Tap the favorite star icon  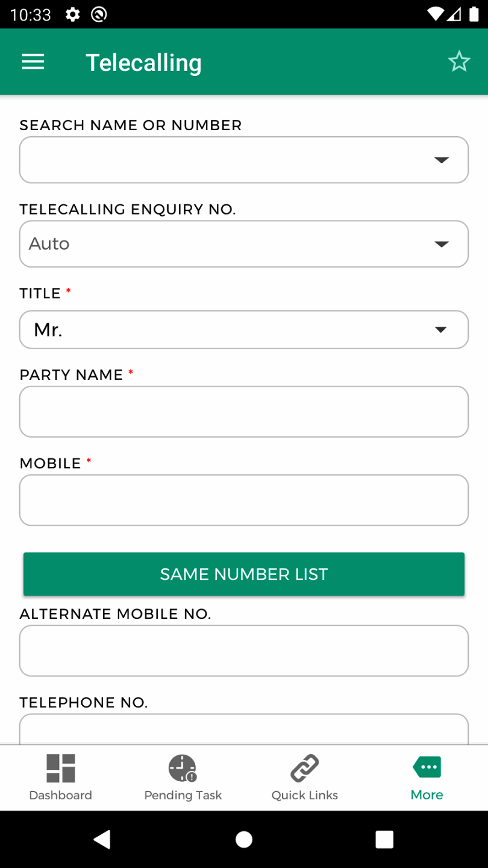(x=458, y=61)
